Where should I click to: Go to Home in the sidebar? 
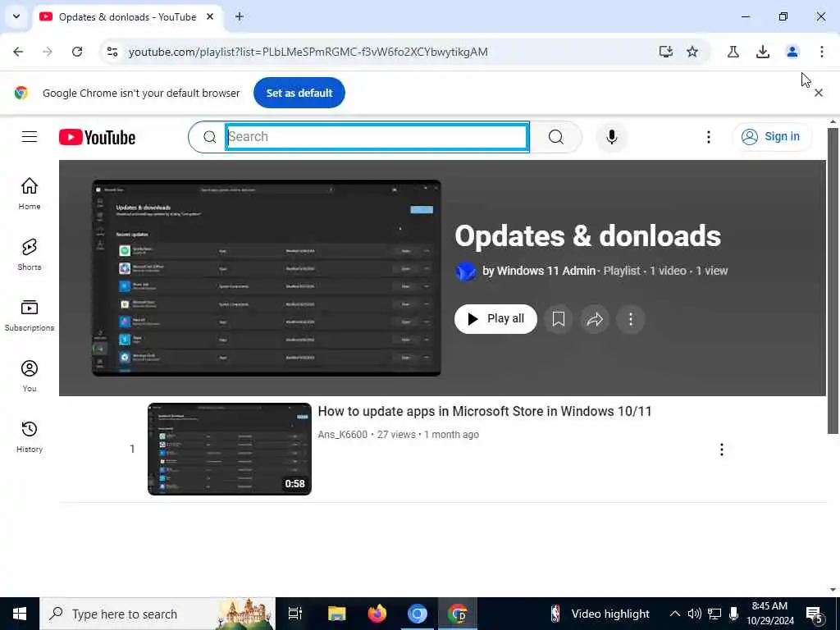pos(30,194)
